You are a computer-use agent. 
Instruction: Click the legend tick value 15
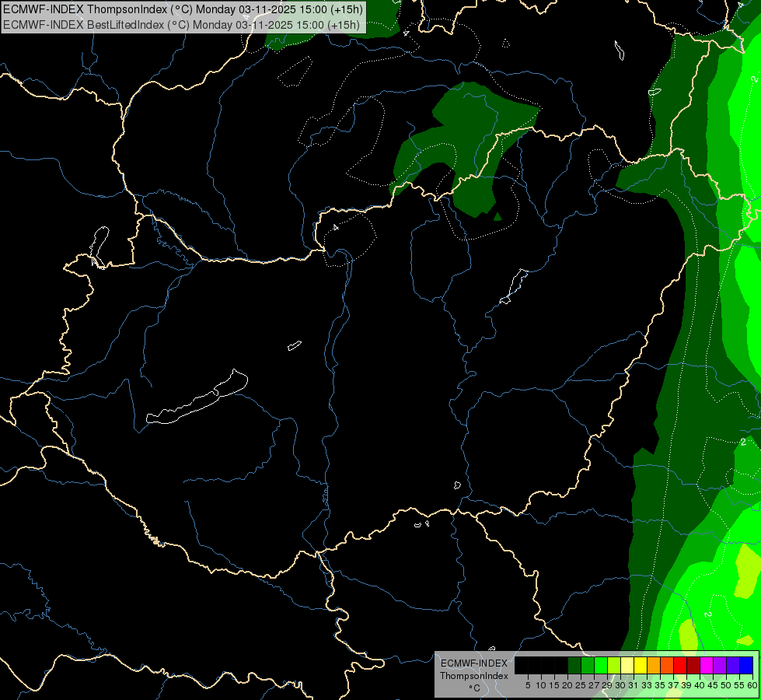554,685
